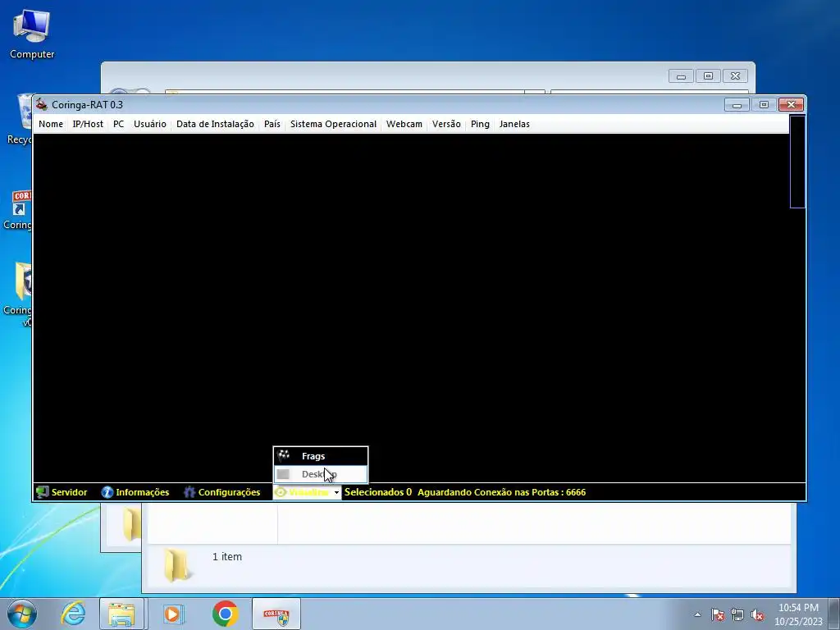840x630 pixels.
Task: Launch Windows Media Player from taskbar
Action: click(173, 614)
